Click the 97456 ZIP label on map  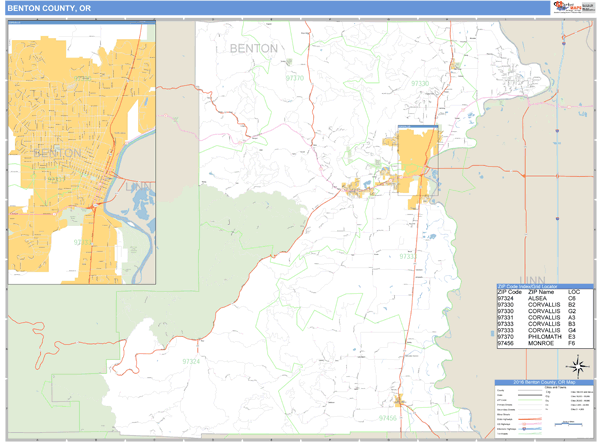point(388,418)
